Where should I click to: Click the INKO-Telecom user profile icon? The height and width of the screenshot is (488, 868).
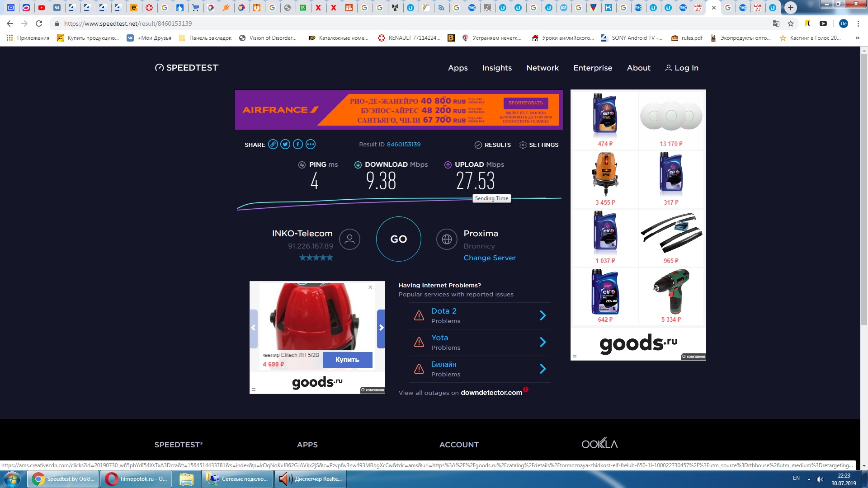349,239
